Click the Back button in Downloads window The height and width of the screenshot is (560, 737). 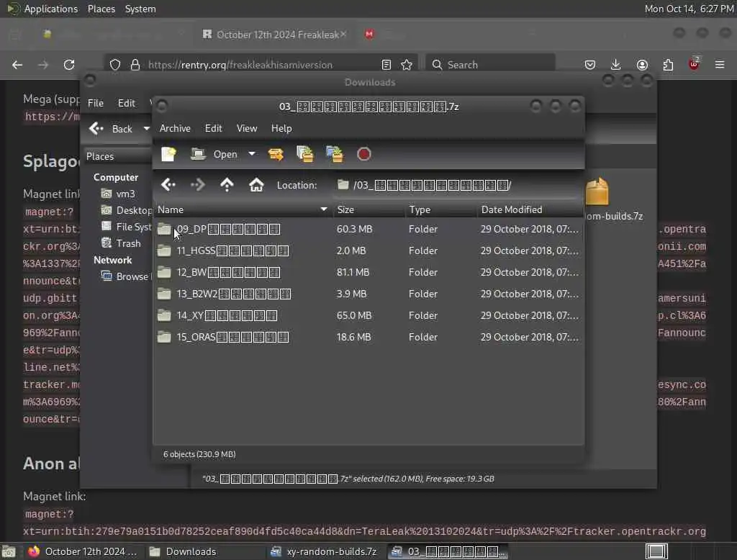pyautogui.click(x=111, y=129)
